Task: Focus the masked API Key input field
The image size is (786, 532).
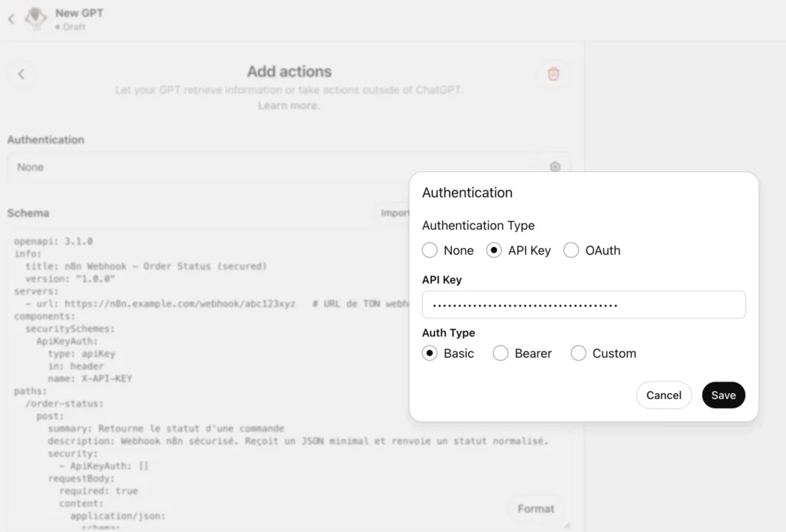Action: pyautogui.click(x=583, y=305)
